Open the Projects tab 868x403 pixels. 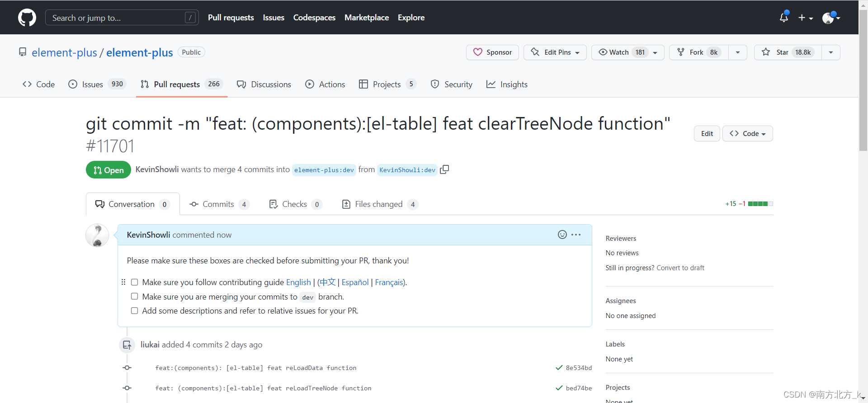click(x=387, y=84)
